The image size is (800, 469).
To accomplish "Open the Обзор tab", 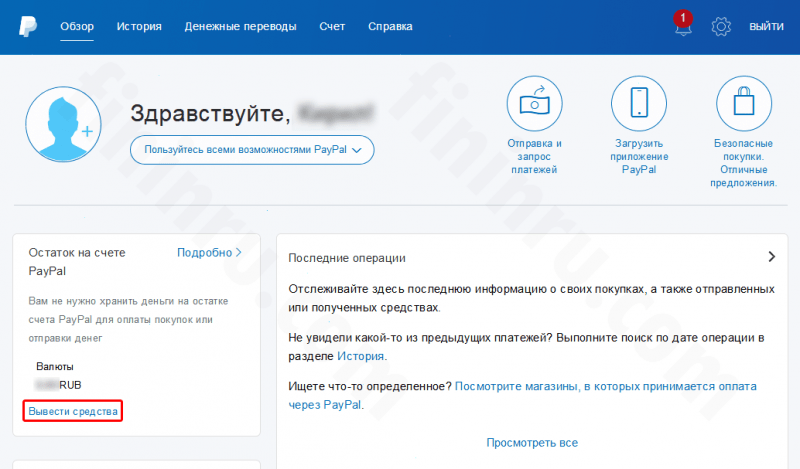I will (77, 27).
